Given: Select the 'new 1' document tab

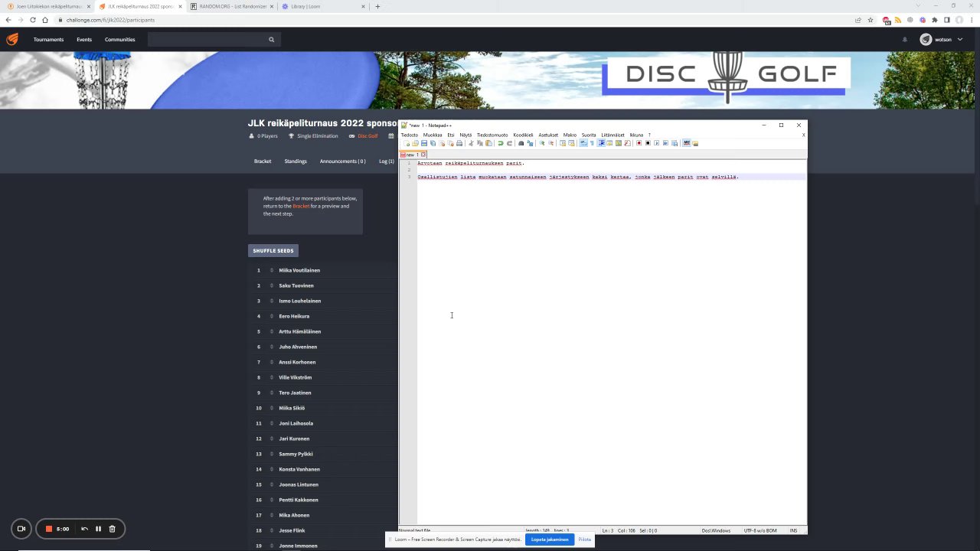Looking at the screenshot, I should 411,155.
